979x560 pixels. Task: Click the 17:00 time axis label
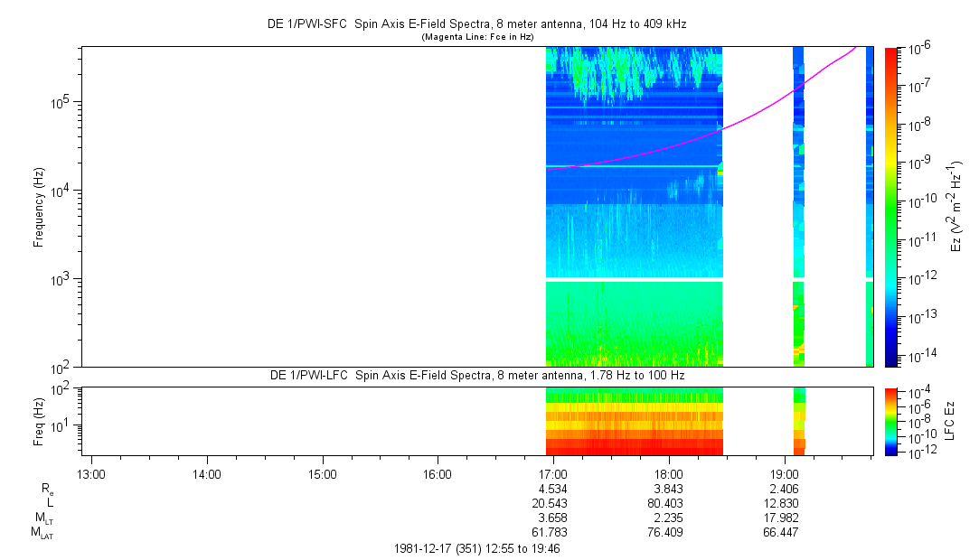click(x=552, y=474)
